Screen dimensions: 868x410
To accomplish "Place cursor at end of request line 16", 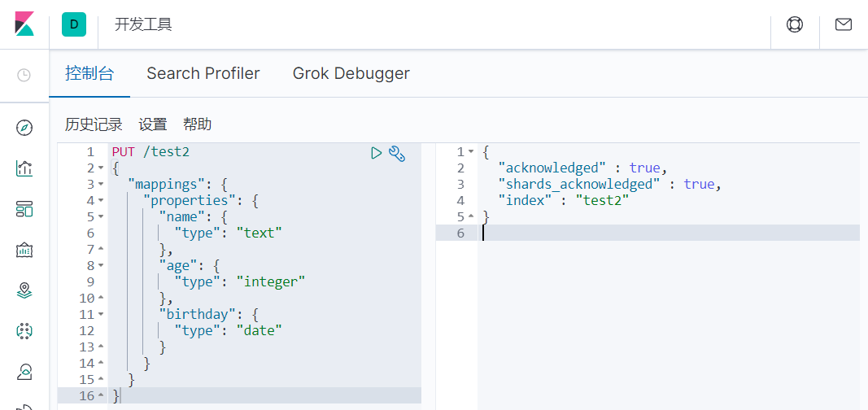I will pyautogui.click(x=120, y=396).
